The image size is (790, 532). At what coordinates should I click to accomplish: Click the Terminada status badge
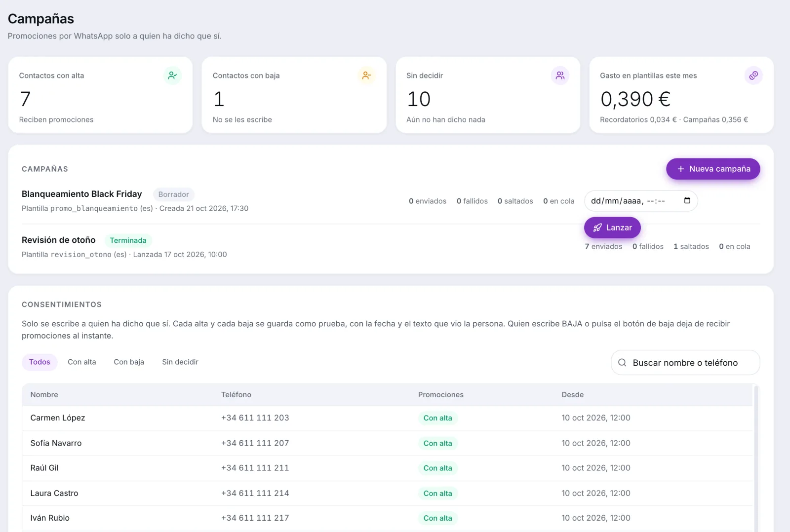(128, 240)
